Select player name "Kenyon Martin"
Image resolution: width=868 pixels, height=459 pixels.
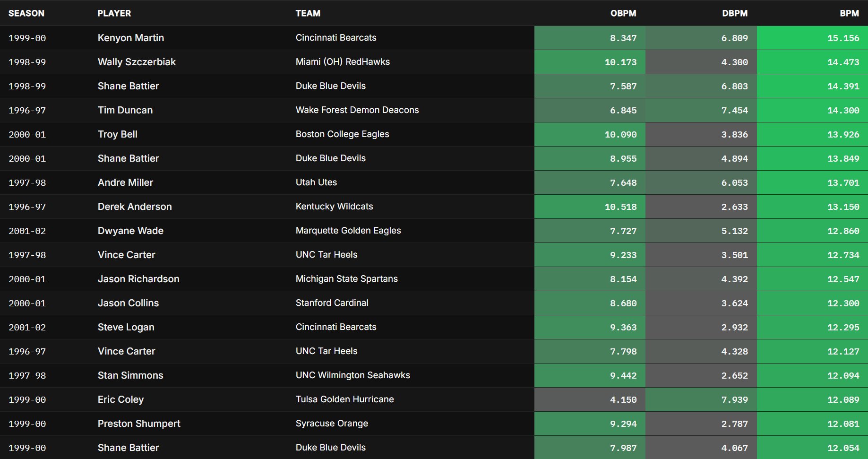(x=131, y=38)
